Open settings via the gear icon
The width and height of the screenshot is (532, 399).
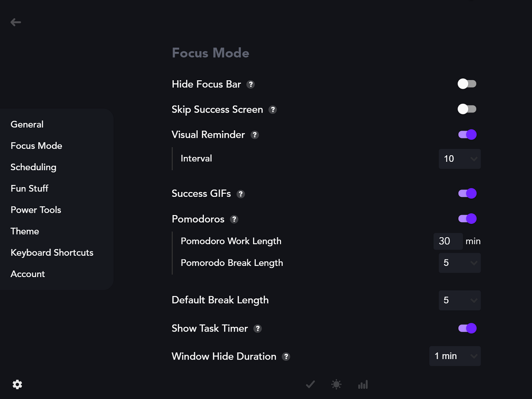point(17,384)
